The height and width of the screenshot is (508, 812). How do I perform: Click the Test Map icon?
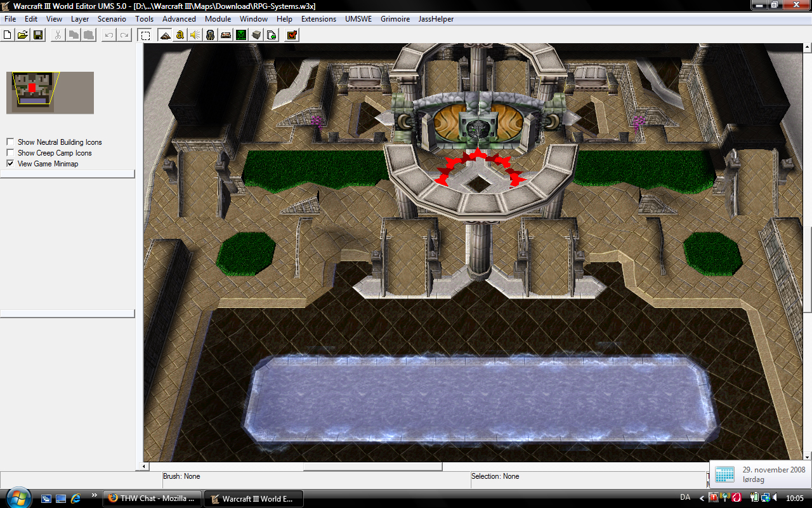point(292,35)
